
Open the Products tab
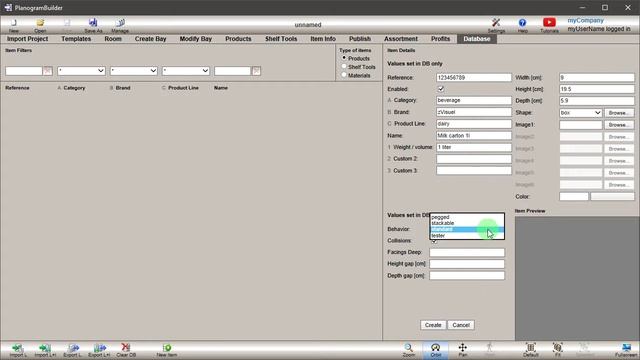238,39
